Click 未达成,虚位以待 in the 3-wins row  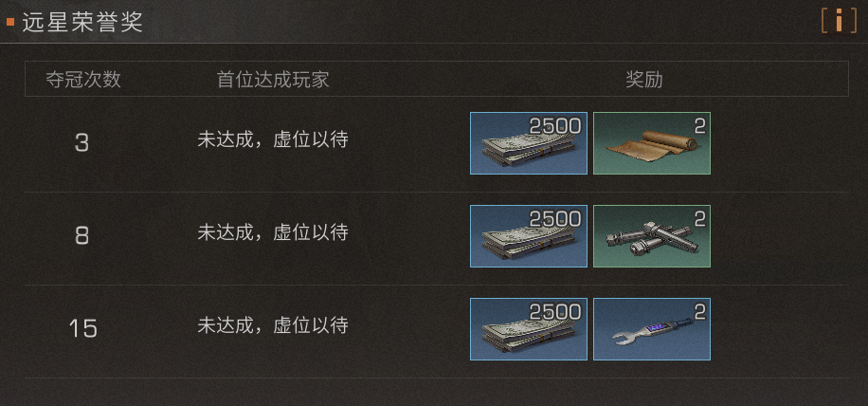[273, 140]
